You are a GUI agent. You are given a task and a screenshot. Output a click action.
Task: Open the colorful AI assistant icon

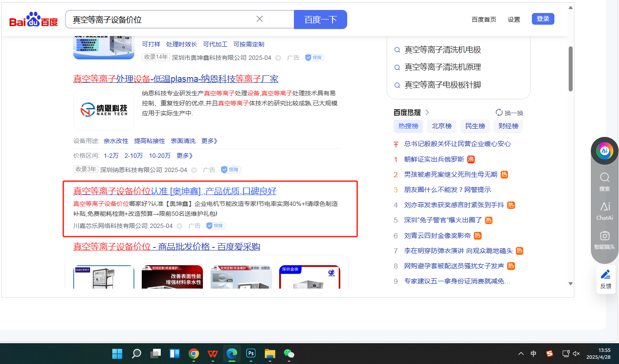pos(604,151)
